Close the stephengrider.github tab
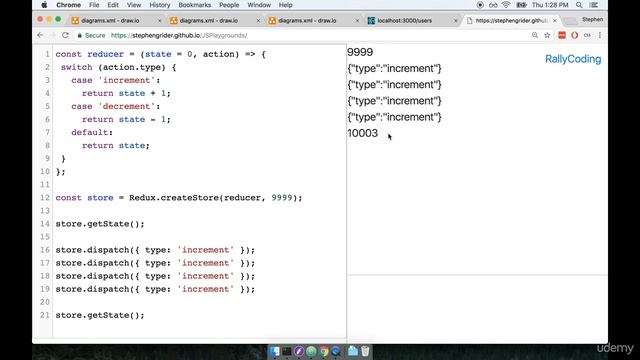Viewport: 640px width, 360px height. (x=554, y=20)
